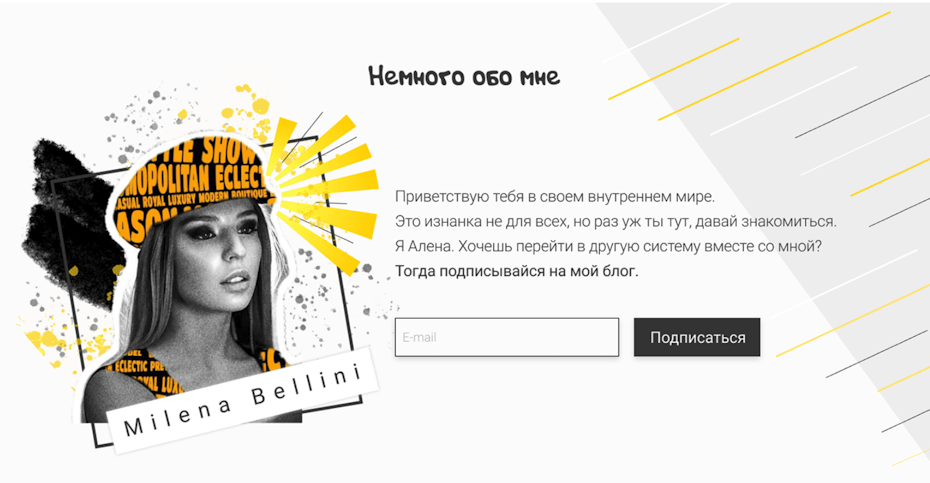The height and width of the screenshot is (483, 930).
Task: Select the heading Немного обо мне
Action: (x=464, y=77)
